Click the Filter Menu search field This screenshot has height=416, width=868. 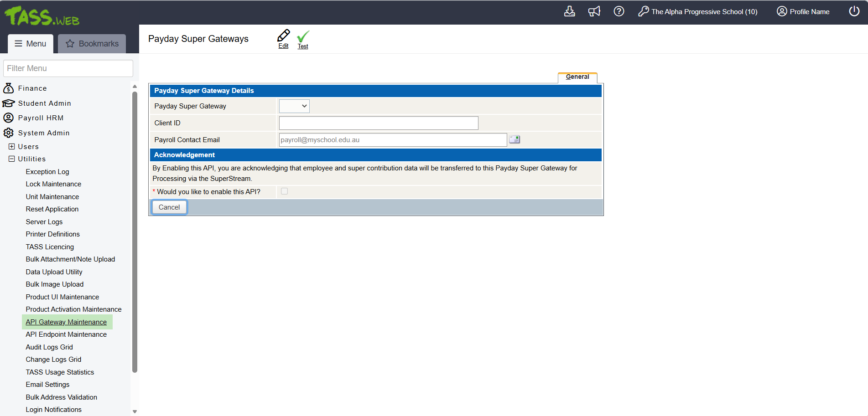click(68, 68)
